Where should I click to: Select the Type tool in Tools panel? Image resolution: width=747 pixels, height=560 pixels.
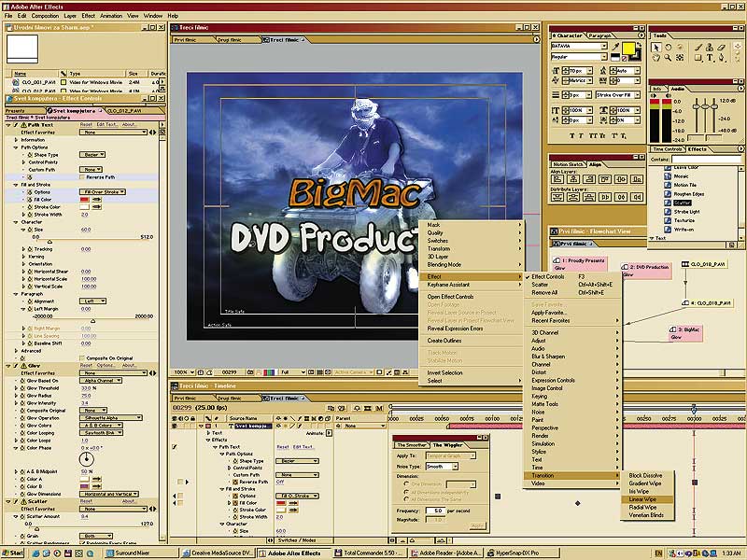(x=710, y=58)
